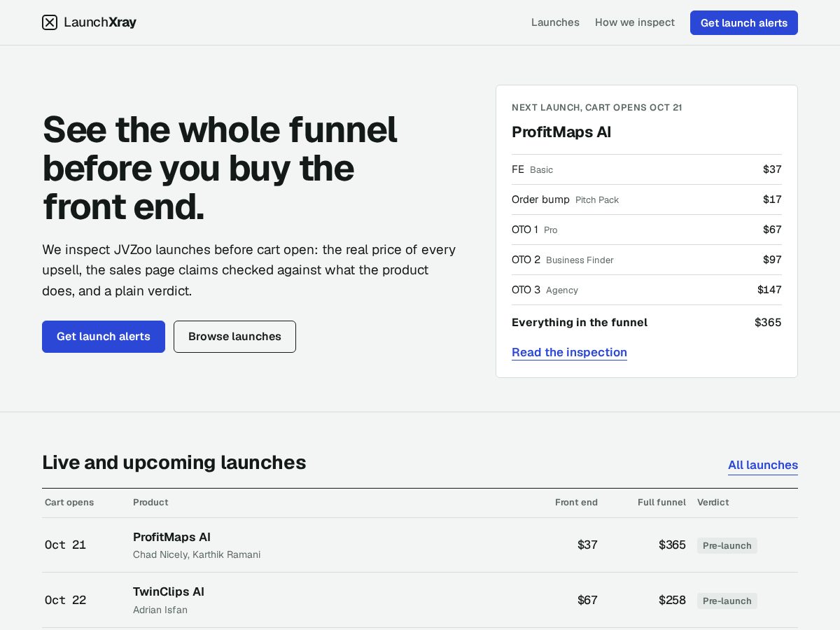Click the ProfitMaps AI card title
This screenshot has height=630, width=840.
[x=561, y=132]
